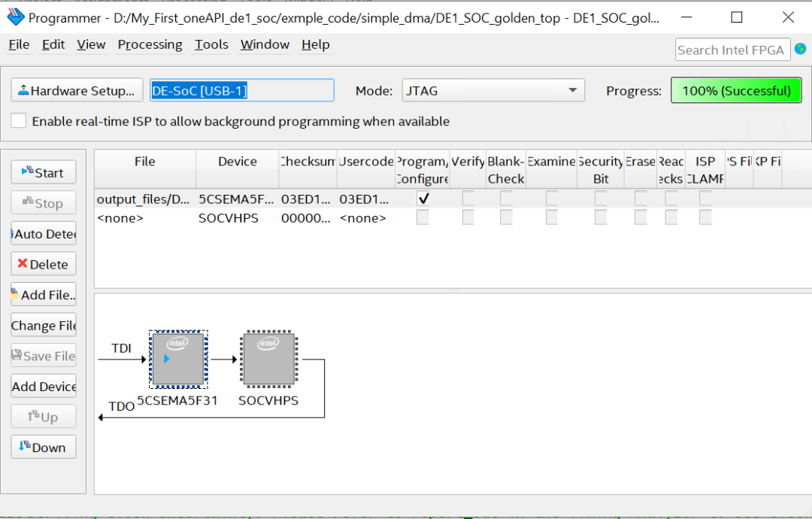Open Hardware Setup dialog

pyautogui.click(x=77, y=91)
